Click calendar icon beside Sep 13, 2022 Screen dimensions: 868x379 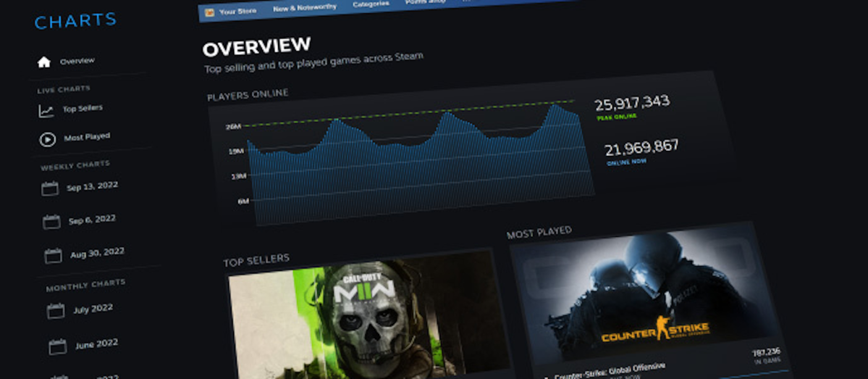[x=50, y=188]
